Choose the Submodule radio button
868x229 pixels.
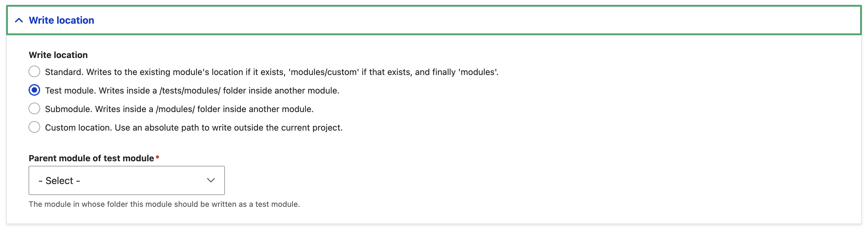(x=34, y=109)
